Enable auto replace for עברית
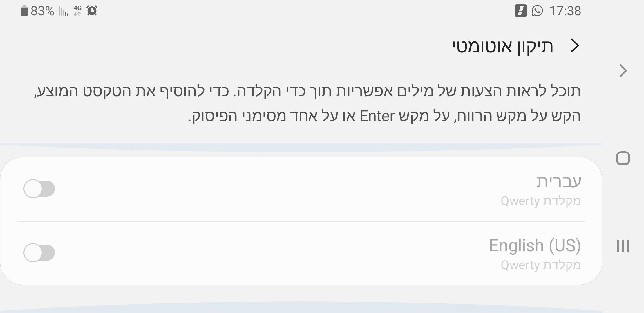 pyautogui.click(x=39, y=189)
